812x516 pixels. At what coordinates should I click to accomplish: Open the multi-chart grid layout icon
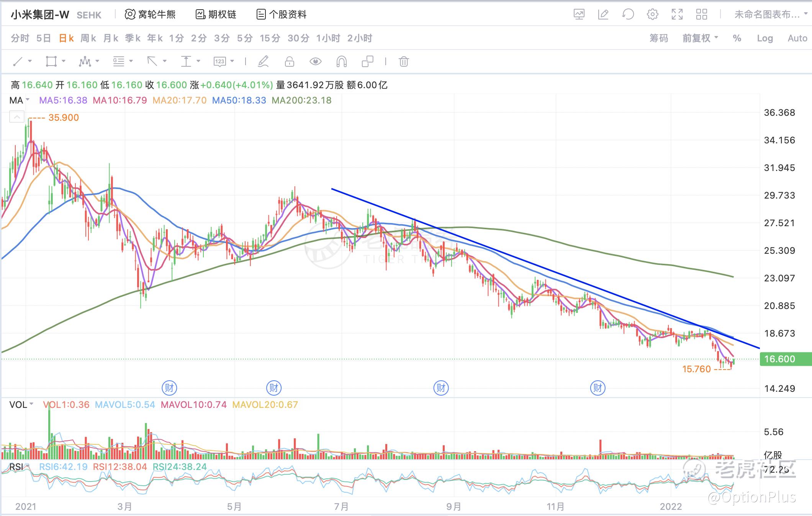pos(701,15)
